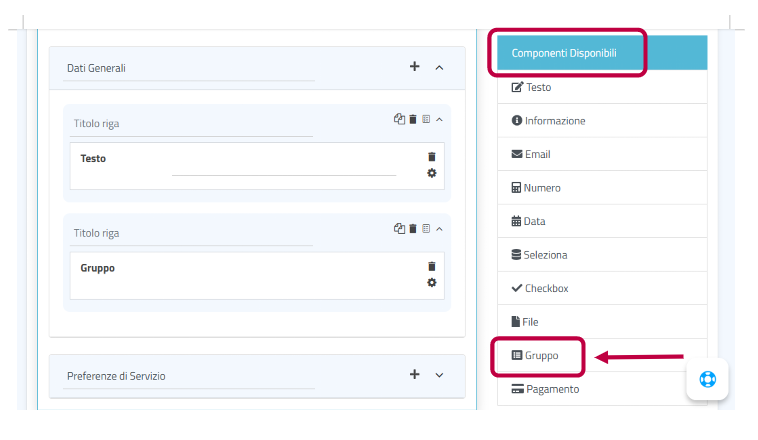Open settings gear for the Gruppo component
The height and width of the screenshot is (440, 758).
point(432,283)
